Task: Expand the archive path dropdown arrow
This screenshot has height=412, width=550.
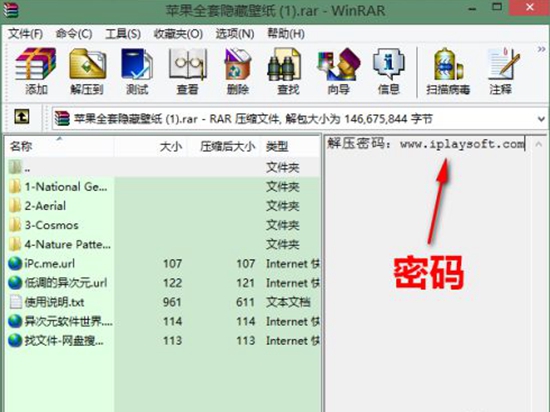Action: 541,119
